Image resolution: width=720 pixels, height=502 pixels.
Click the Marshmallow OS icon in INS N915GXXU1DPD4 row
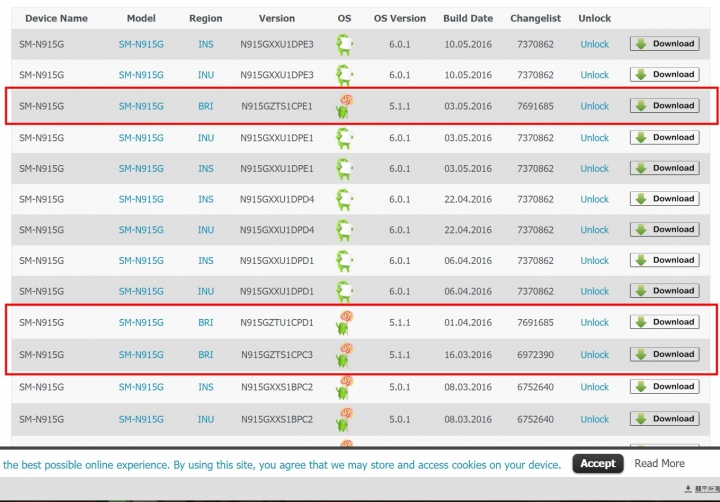[344, 200]
